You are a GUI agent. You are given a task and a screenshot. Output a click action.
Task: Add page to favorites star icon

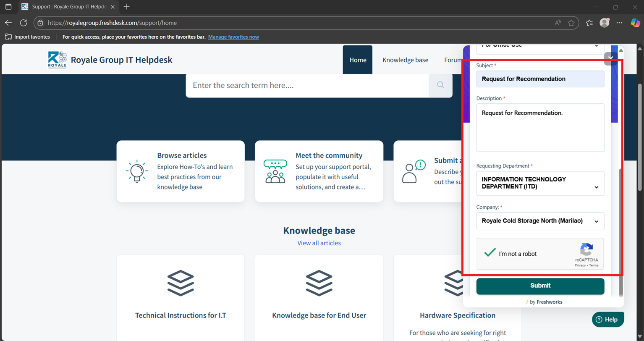pos(571,23)
